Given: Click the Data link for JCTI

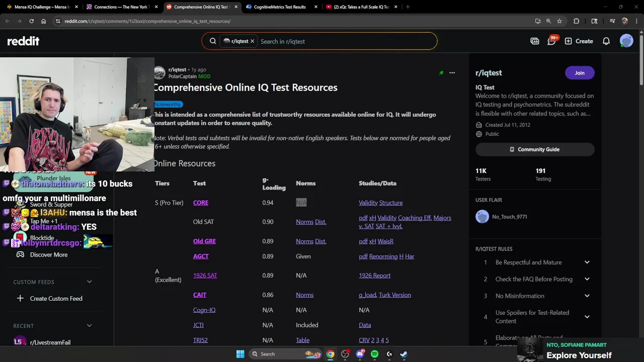Looking at the screenshot, I should pyautogui.click(x=365, y=325).
